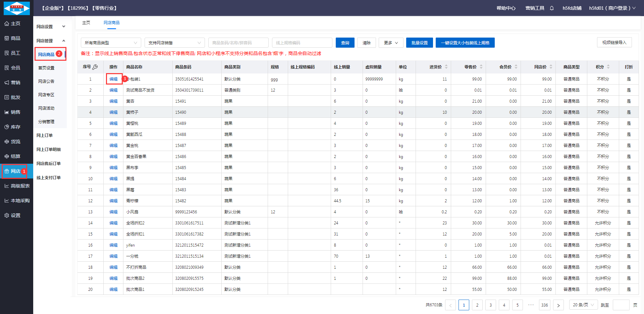The height and width of the screenshot is (314, 644).
Task: Open the 商品 sidebar section
Action: (x=15, y=38)
